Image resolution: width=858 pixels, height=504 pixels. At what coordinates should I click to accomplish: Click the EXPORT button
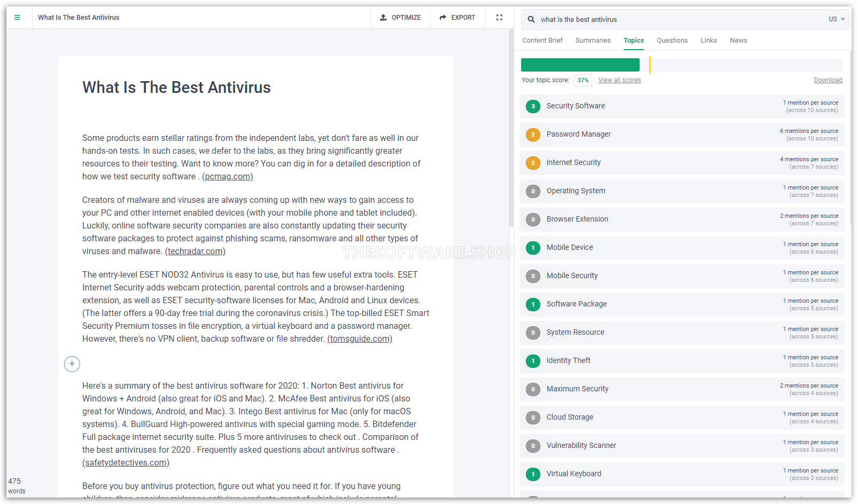point(457,18)
